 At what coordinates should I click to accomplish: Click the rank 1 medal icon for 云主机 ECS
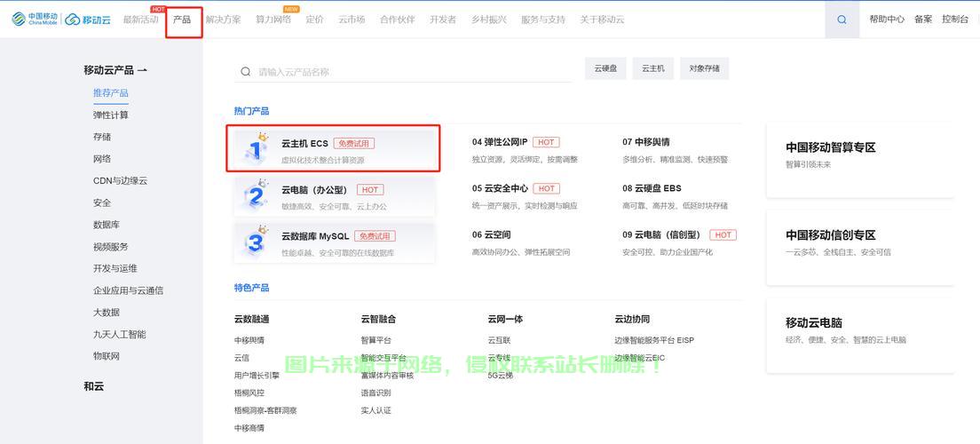[x=255, y=149]
